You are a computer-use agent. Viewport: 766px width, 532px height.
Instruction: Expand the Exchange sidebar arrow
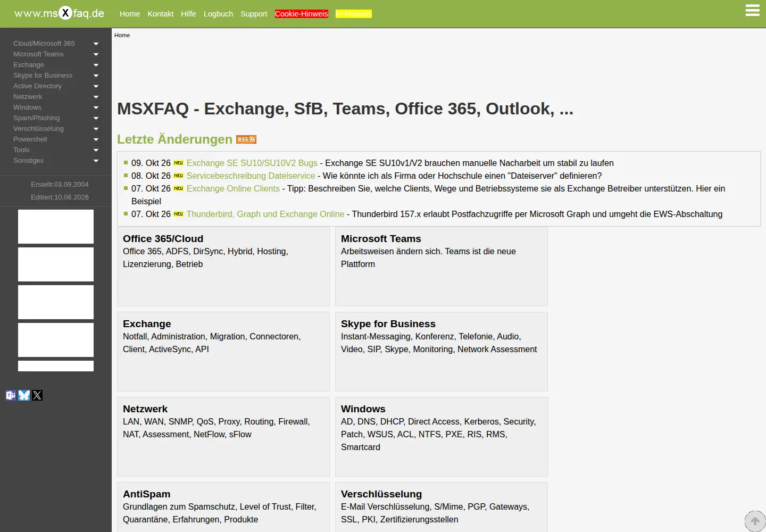click(96, 65)
